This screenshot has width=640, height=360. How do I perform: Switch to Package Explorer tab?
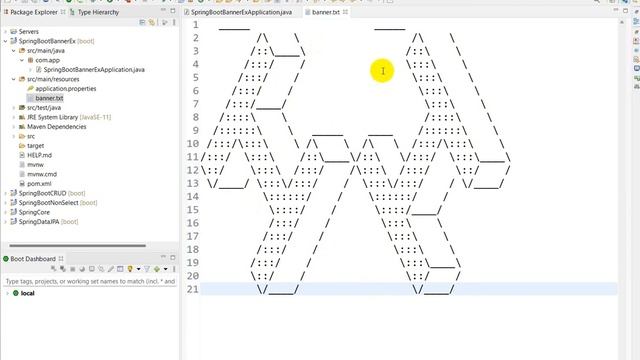34,12
